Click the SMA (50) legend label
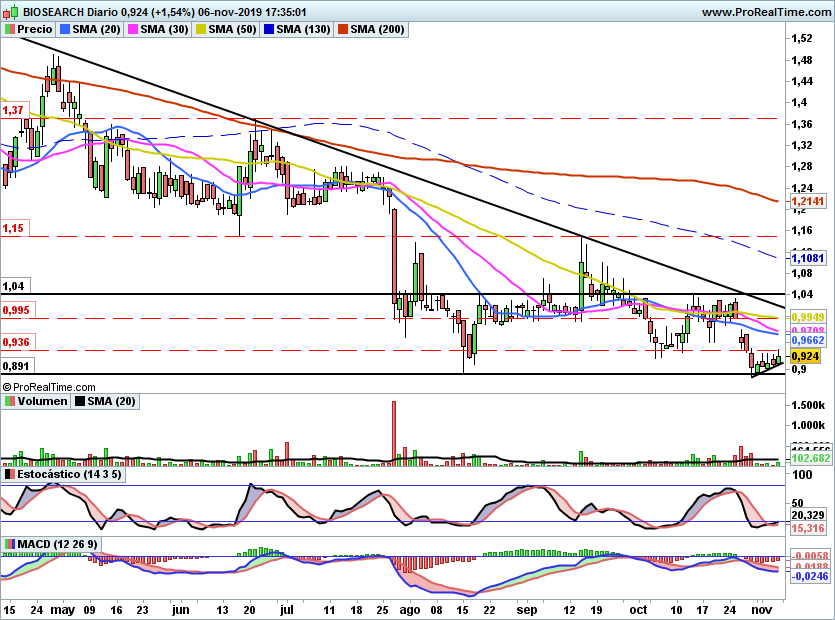 232,29
